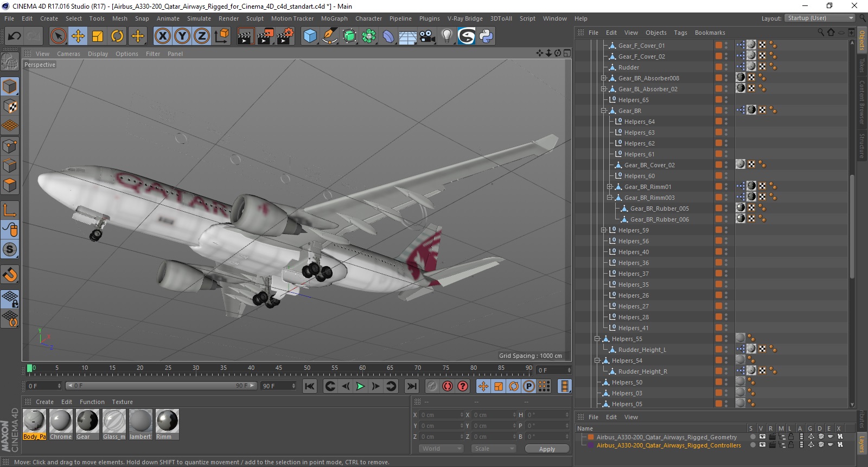Add a cube primitive object

310,36
